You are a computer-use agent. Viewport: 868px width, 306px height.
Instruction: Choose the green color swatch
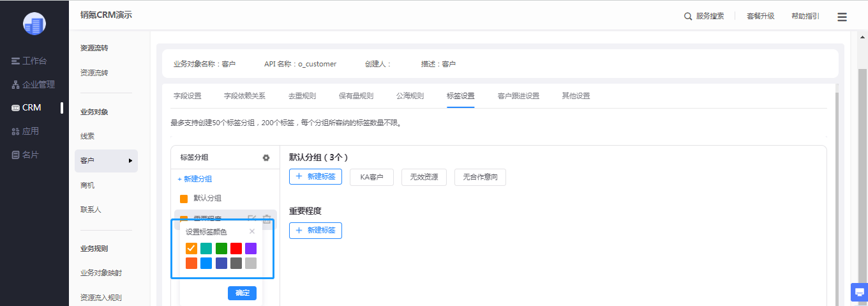221,248
